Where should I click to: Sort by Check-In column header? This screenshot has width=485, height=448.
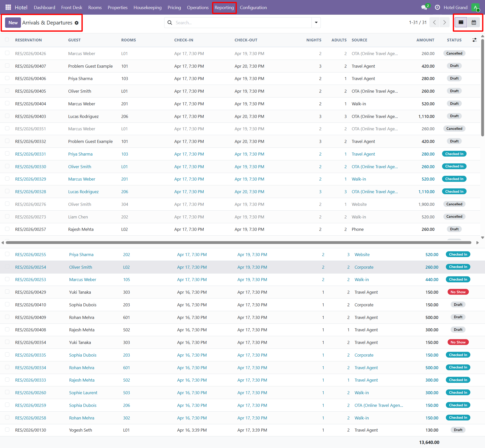(x=184, y=40)
